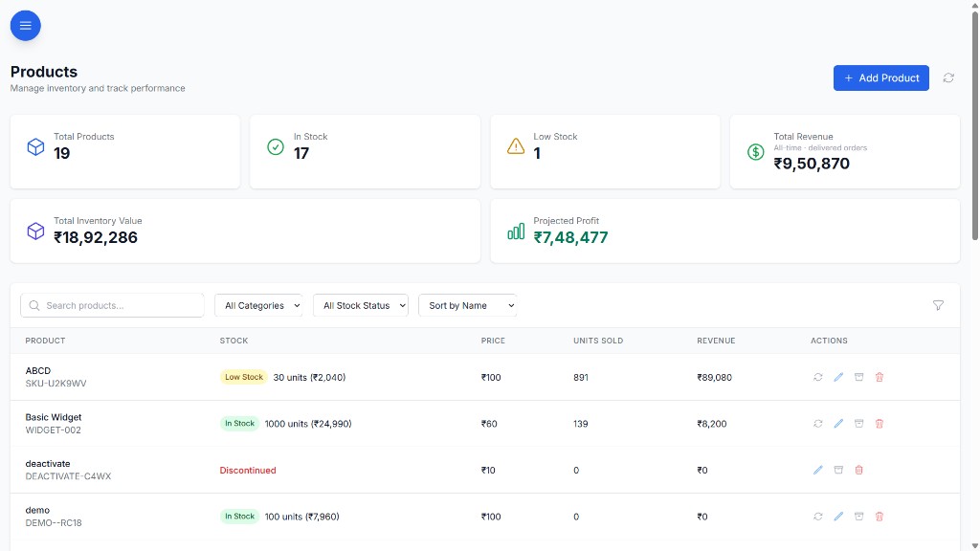Click the UNITS SOLD column header
The width and height of the screenshot is (980, 551).
[x=598, y=341]
